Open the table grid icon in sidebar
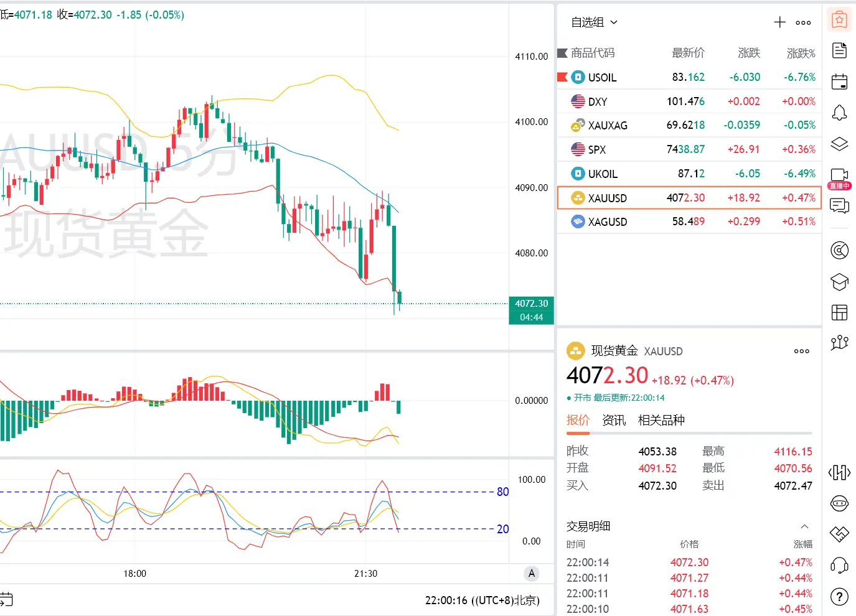Image resolution: width=856 pixels, height=616 pixels. tap(839, 312)
